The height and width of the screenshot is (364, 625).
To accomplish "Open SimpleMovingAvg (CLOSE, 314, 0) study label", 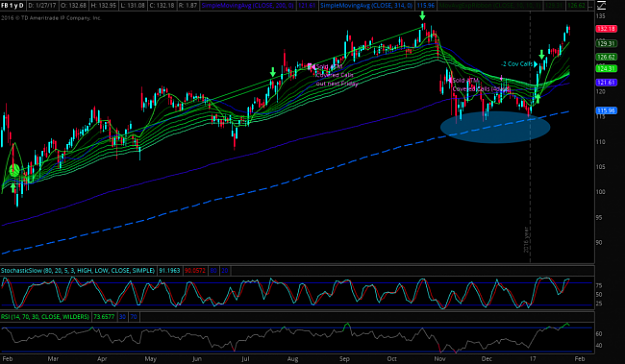I will [x=366, y=6].
